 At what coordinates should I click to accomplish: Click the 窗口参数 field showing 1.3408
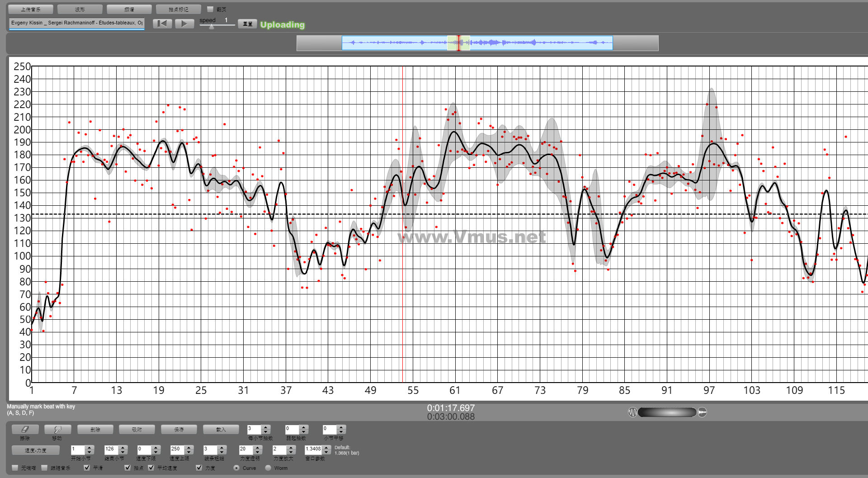coord(314,450)
